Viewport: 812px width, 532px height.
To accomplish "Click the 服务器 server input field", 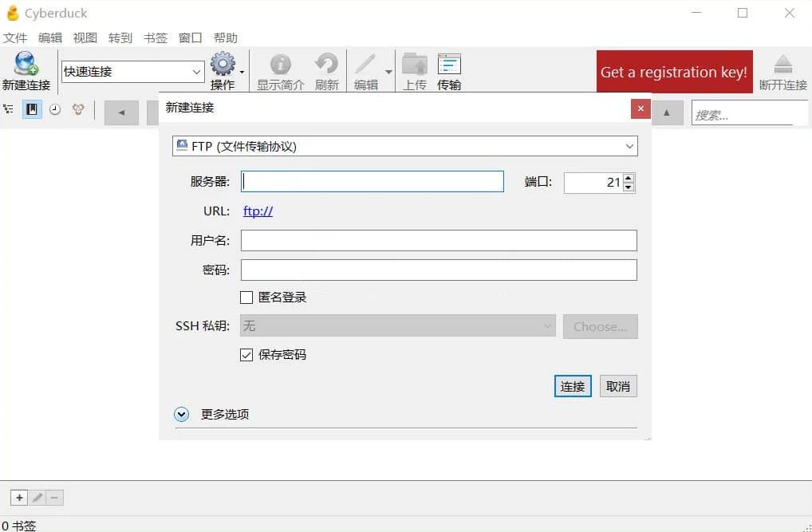I will (372, 181).
